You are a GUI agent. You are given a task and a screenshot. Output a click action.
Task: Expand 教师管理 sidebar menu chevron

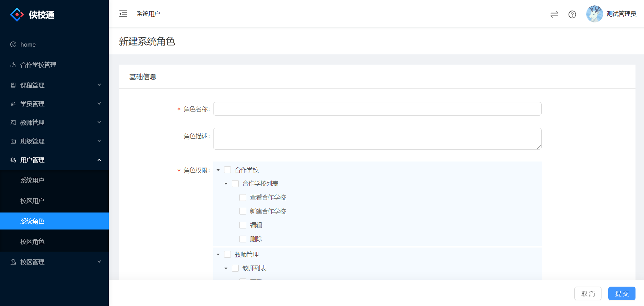[99, 122]
